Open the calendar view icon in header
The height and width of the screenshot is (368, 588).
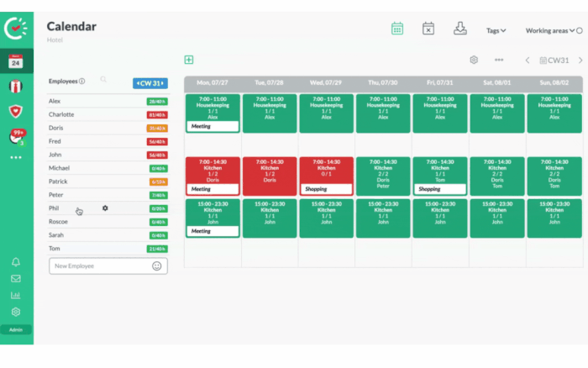397,29
